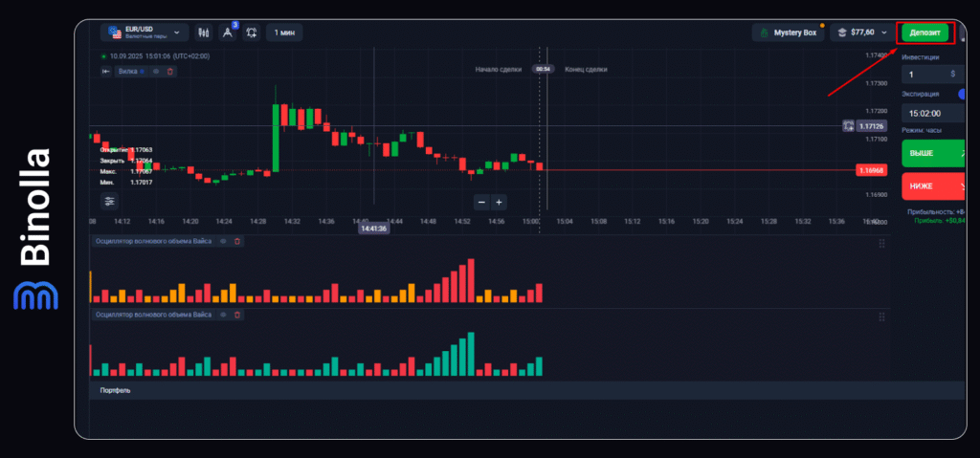Zoom out the chart with minus button
This screenshot has width=980, height=458.
481,202
